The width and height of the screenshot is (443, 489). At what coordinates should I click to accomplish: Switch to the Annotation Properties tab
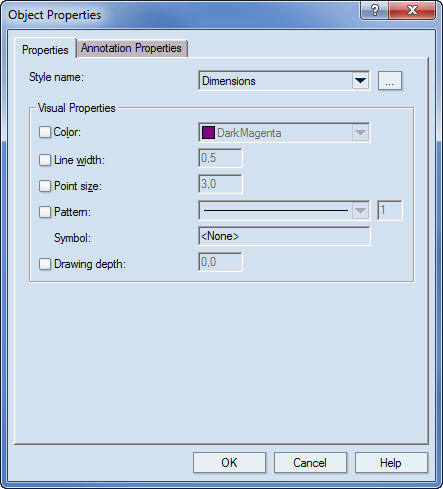(132, 48)
